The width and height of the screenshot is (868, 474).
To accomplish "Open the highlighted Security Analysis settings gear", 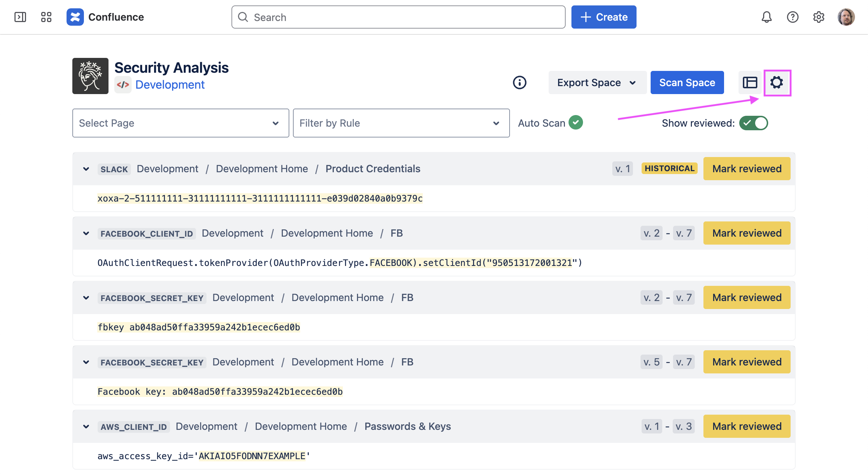I will [x=776, y=82].
